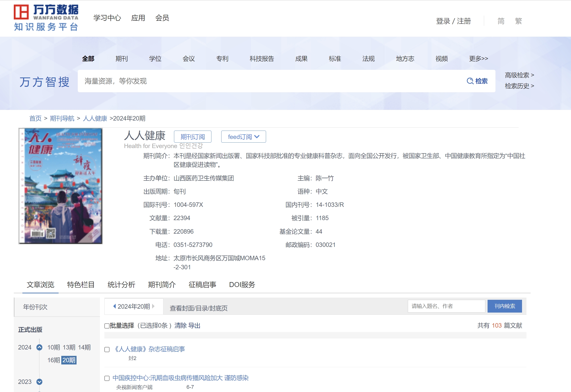
Task: Expand 更多>> search categories
Action: point(478,59)
